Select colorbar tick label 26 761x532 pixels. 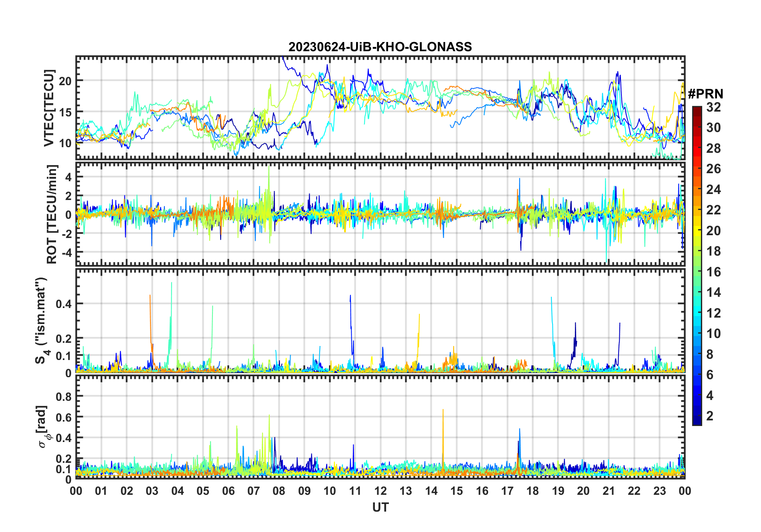click(713, 169)
